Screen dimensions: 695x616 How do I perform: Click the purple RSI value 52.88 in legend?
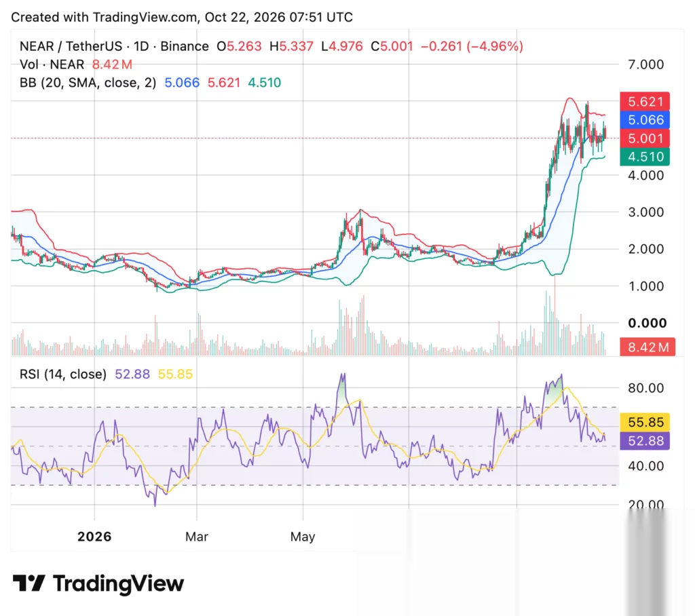132,374
